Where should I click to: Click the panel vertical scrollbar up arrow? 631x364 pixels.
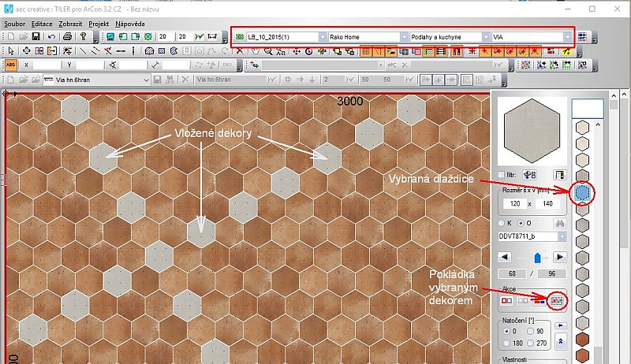pyautogui.click(x=614, y=95)
